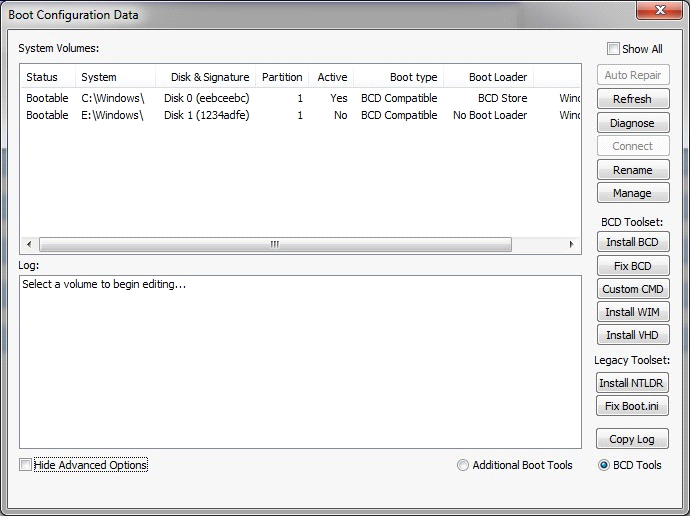Click the Diagnose button
Image resolution: width=692 pixels, height=517 pixels.
(x=633, y=123)
